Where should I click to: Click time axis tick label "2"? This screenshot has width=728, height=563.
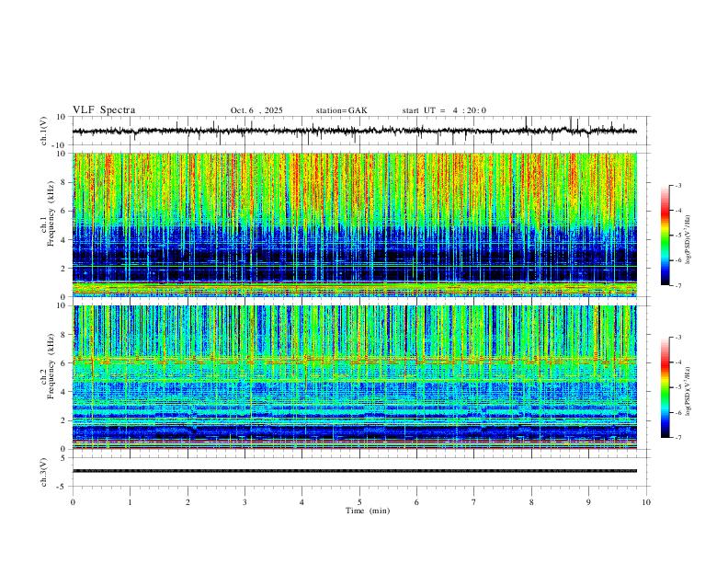tap(188, 502)
